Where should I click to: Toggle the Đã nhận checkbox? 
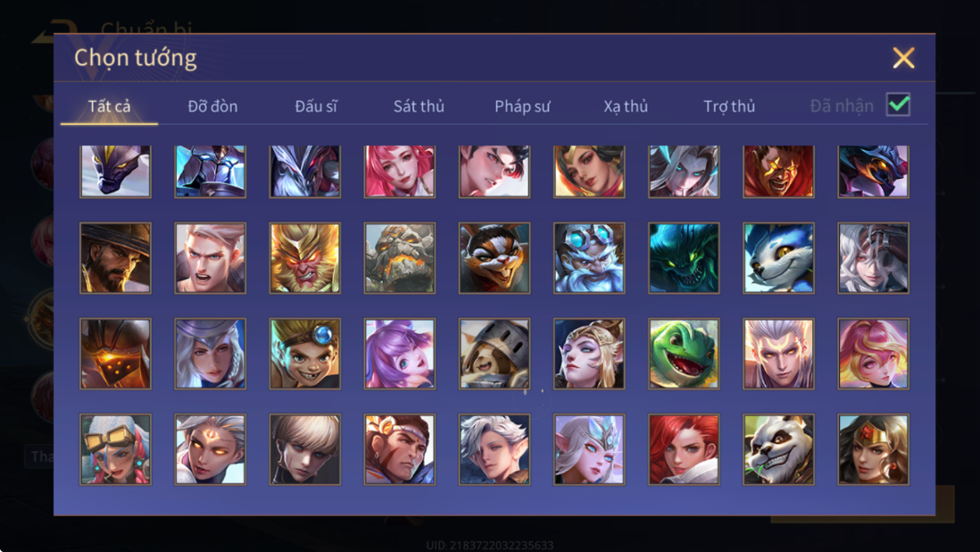898,105
